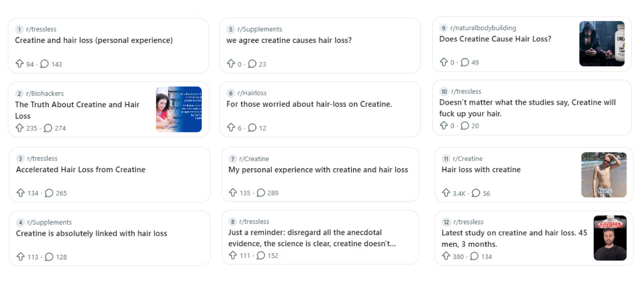This screenshot has width=644, height=281.
Task: Upvote 'My personal experience with creatine' post
Action: [x=233, y=192]
